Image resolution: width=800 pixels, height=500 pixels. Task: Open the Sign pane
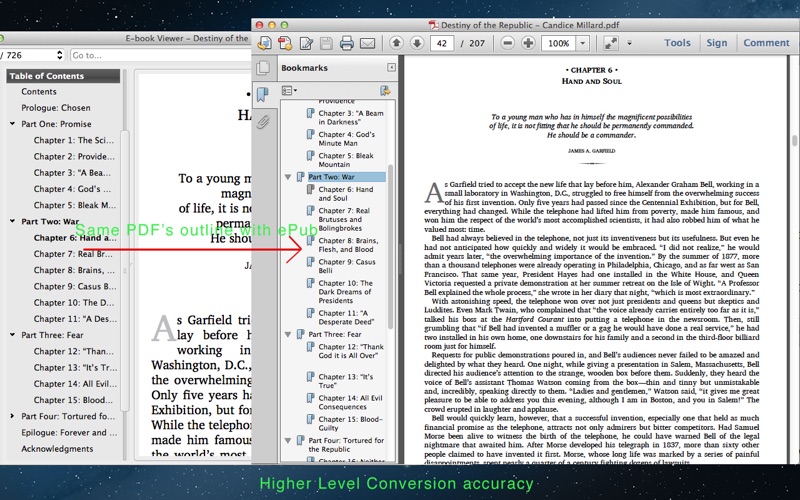click(716, 43)
